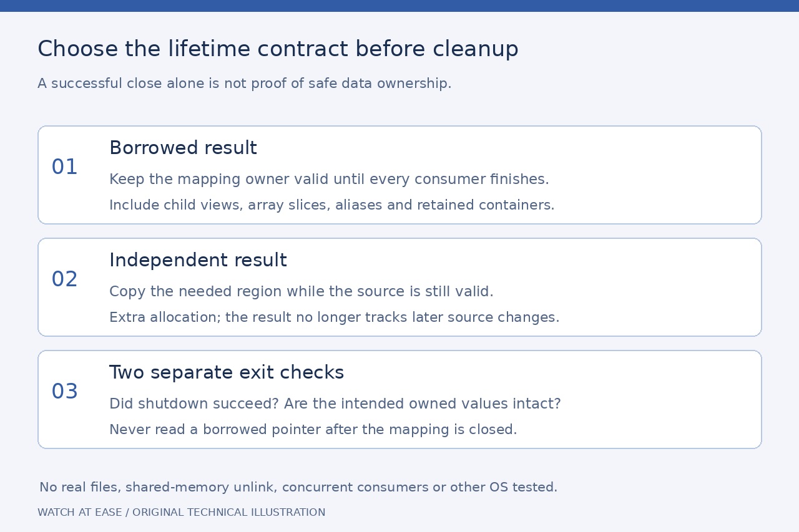799x532 pixels.
Task: Click the 03 number badge
Action: click(x=64, y=392)
